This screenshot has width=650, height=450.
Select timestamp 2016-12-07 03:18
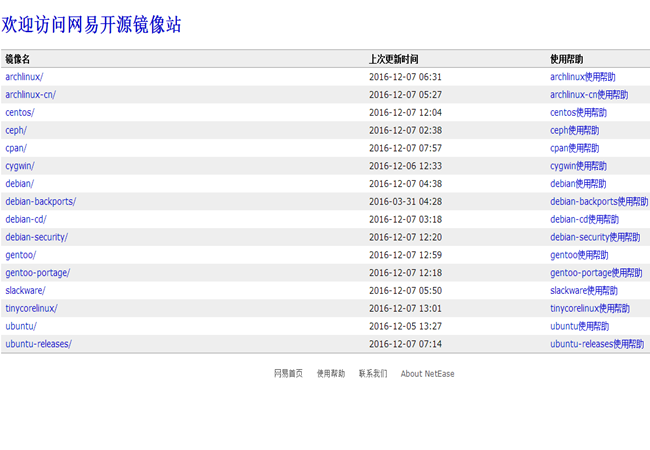click(405, 219)
